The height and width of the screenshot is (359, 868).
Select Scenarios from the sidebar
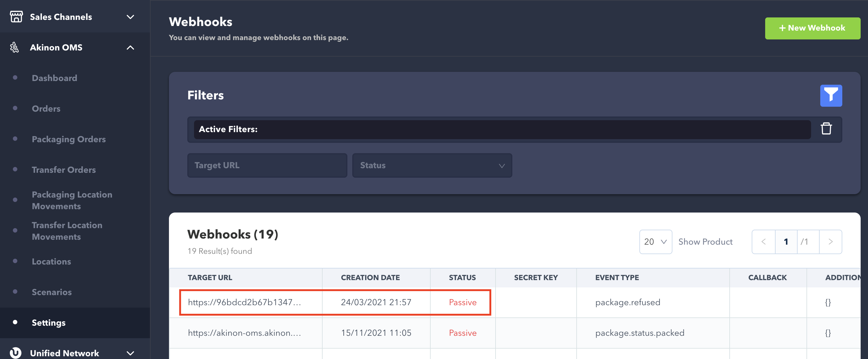pos(51,292)
